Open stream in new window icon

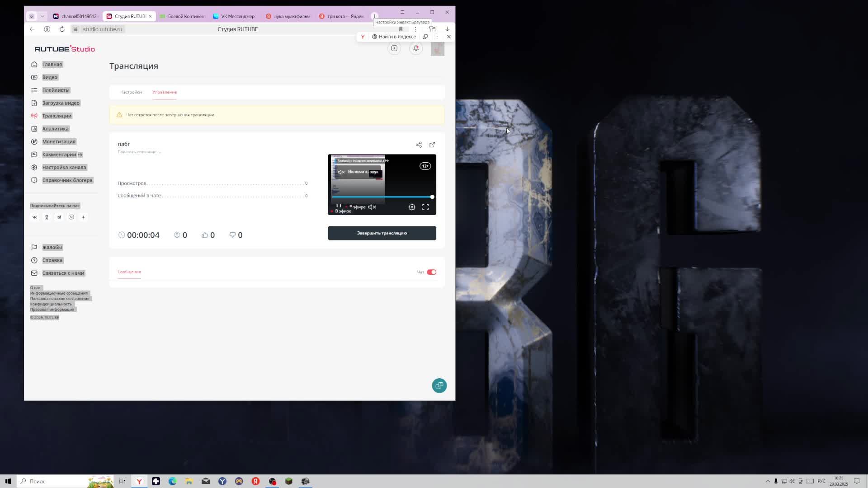pyautogui.click(x=432, y=145)
